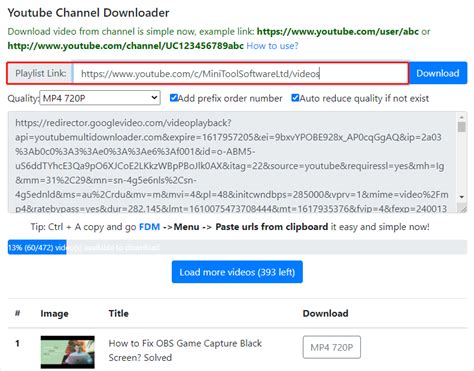Toggle Add prefix order number checkbox
Image resolution: width=474 pixels, height=371 pixels.
point(173,98)
